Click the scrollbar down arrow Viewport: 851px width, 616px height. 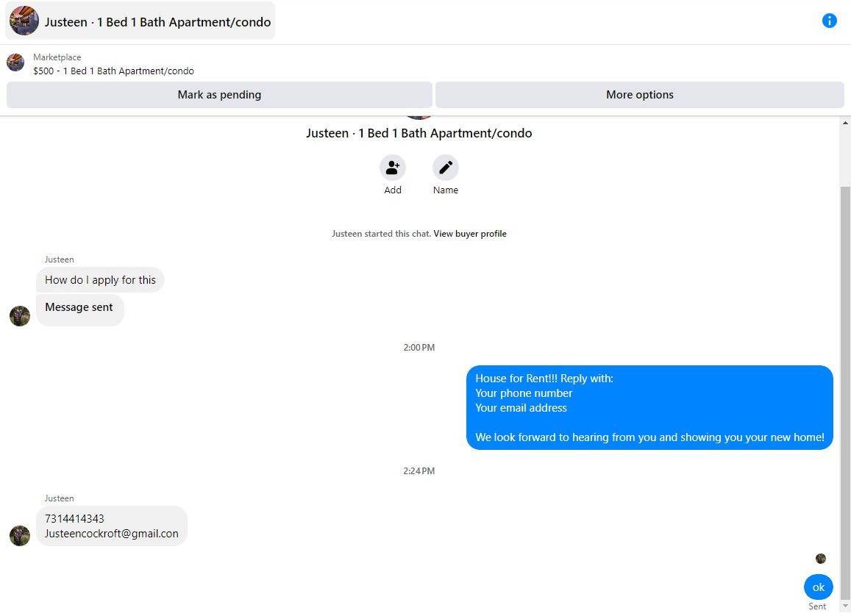(x=845, y=606)
